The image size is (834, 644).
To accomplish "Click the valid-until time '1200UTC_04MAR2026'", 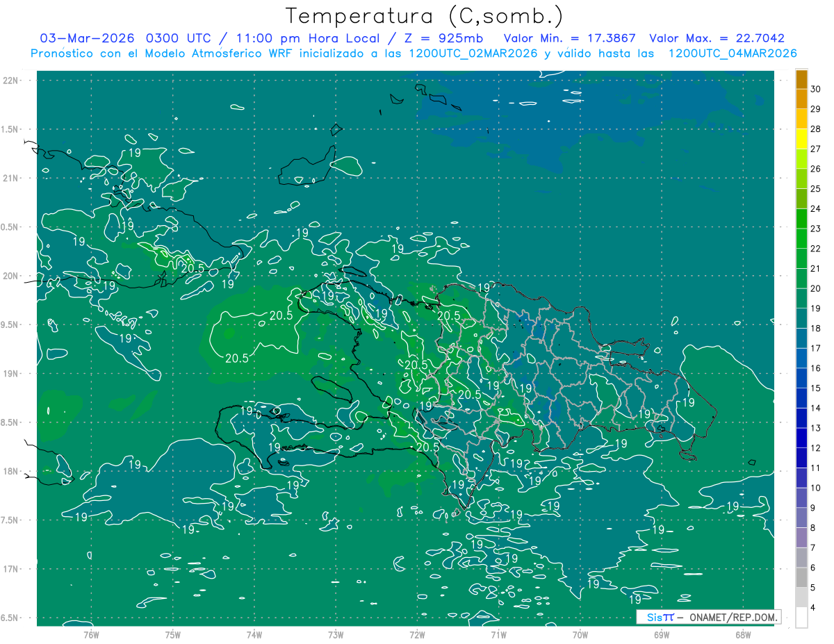I will (732, 53).
